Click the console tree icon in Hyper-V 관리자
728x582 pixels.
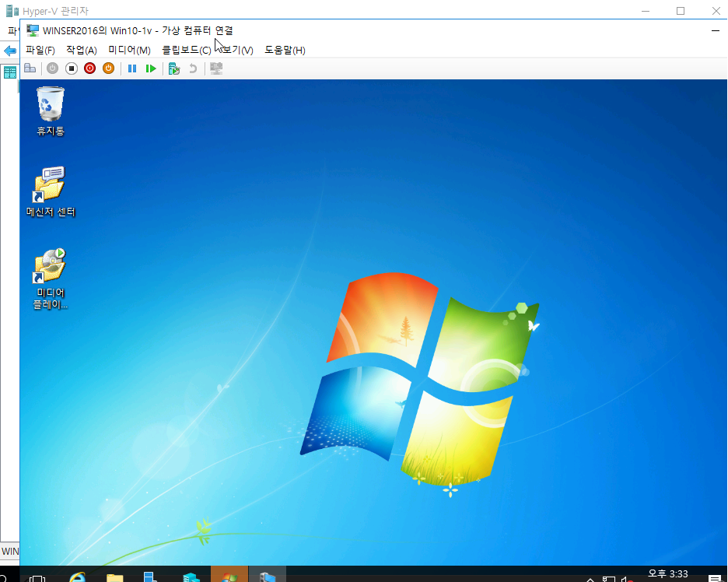click(x=10, y=72)
